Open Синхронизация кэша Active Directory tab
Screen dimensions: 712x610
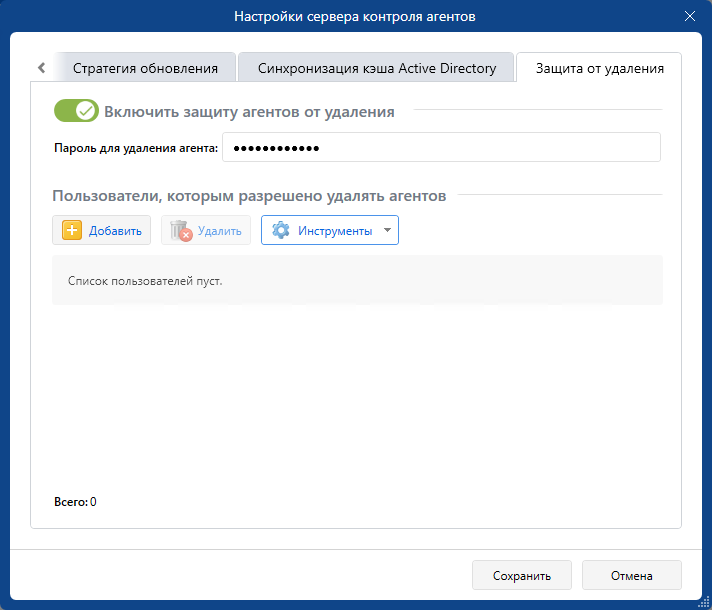(x=376, y=68)
